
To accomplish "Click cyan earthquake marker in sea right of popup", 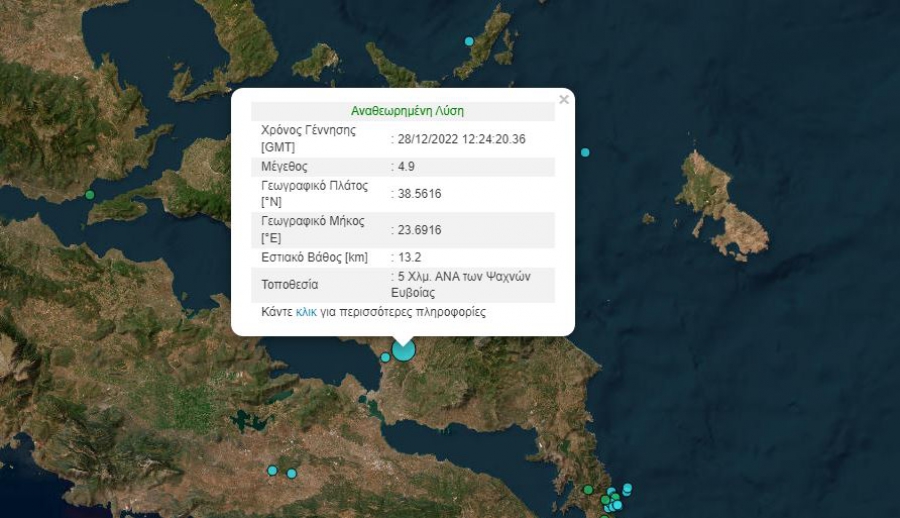I will tap(585, 152).
